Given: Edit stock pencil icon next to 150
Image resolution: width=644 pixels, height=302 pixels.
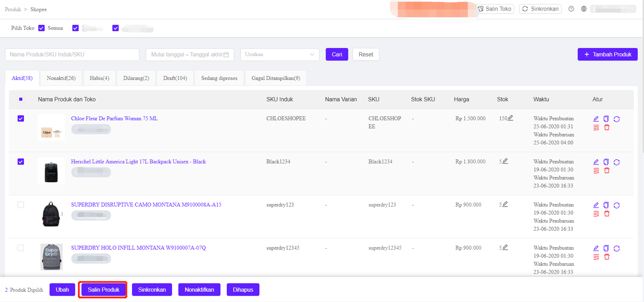Looking at the screenshot, I should click(511, 118).
